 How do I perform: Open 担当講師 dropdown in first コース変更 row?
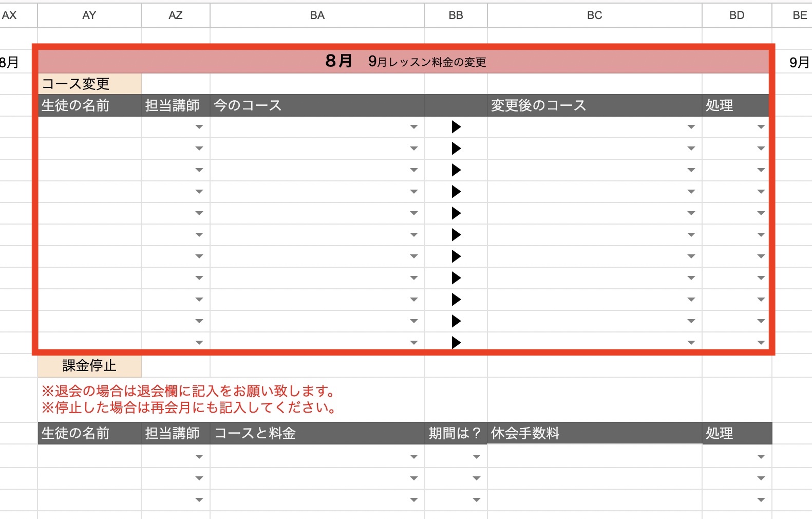coord(199,127)
